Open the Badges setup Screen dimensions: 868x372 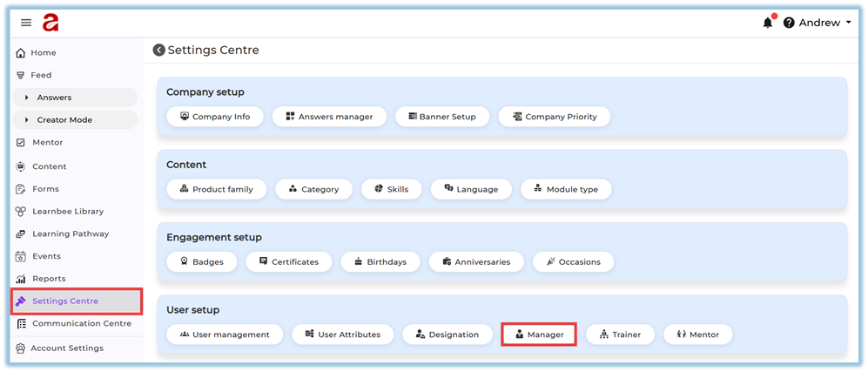[x=201, y=261]
